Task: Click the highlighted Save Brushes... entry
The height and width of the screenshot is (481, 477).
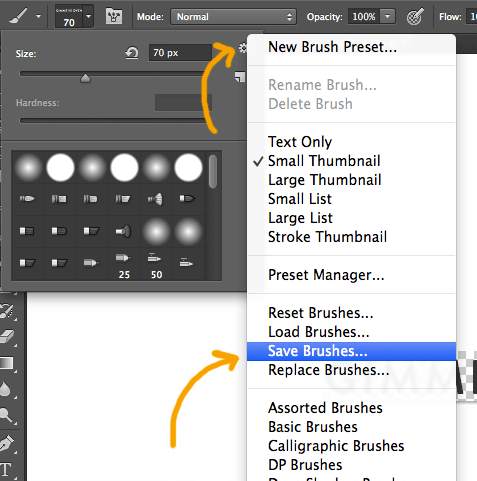Action: tap(351, 351)
